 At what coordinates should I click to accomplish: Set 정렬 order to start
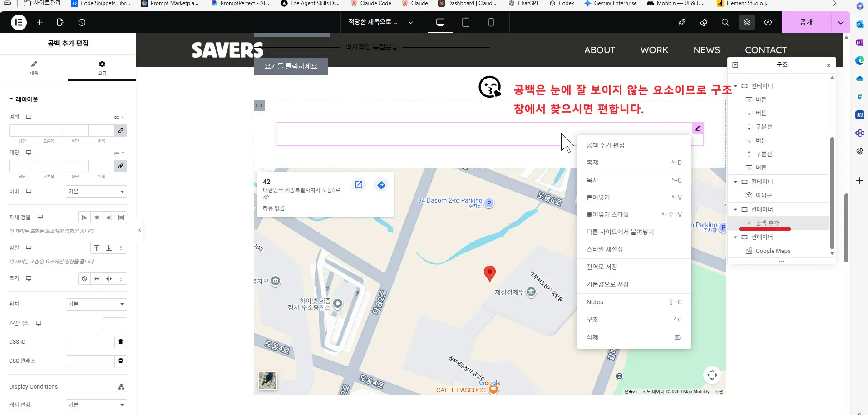(x=97, y=248)
